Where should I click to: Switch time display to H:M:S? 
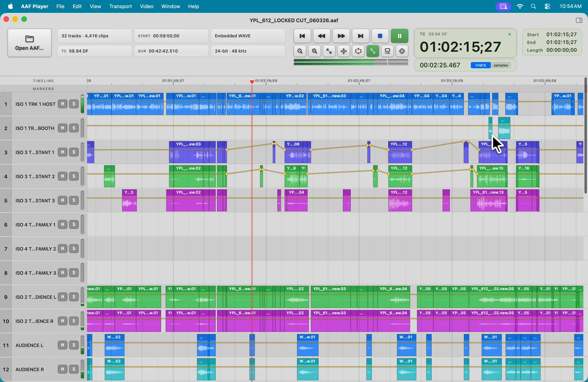click(480, 65)
